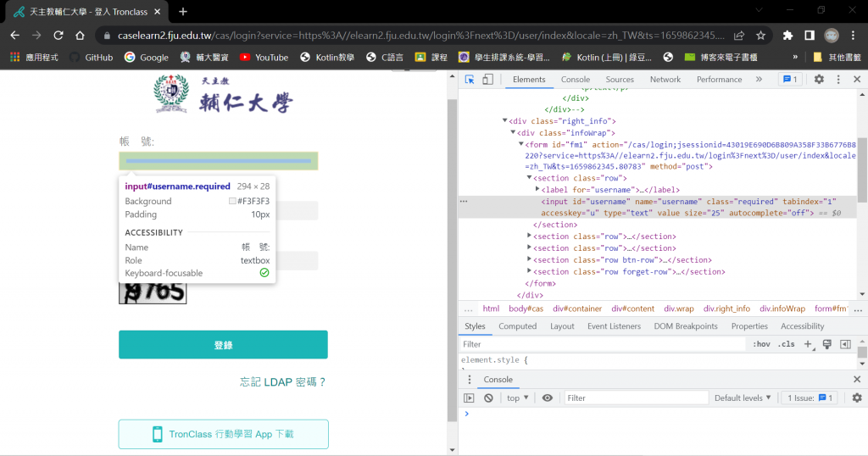Share this page icon in address bar

click(739, 36)
